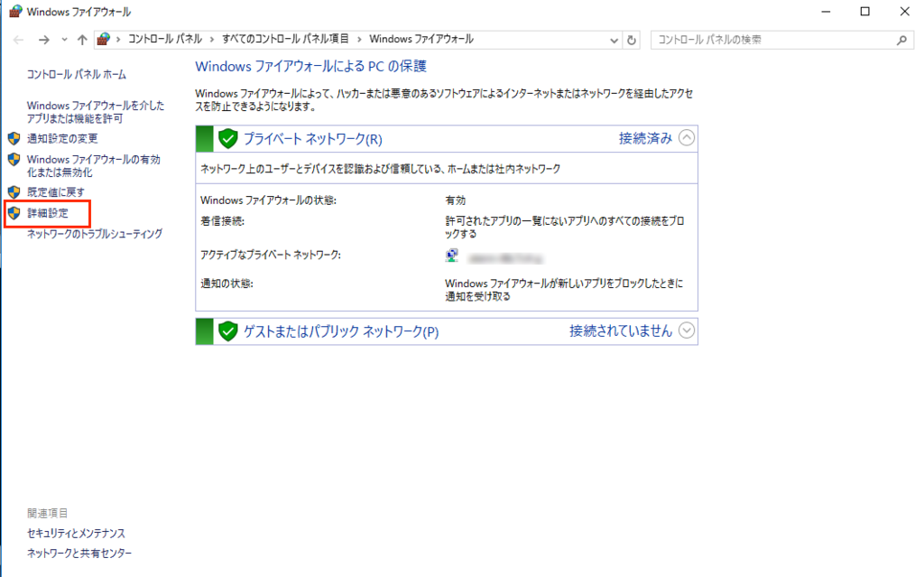Click the shield icon beside 通知設定の変更

click(14, 139)
